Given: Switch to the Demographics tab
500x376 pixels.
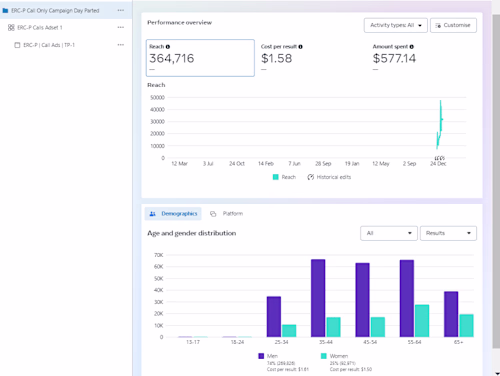Looking at the screenshot, I should [x=173, y=214].
